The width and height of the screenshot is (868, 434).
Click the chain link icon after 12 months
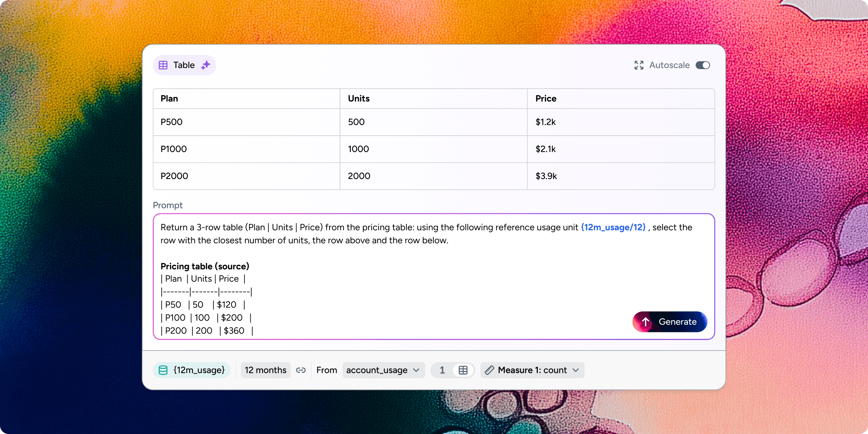(x=301, y=370)
